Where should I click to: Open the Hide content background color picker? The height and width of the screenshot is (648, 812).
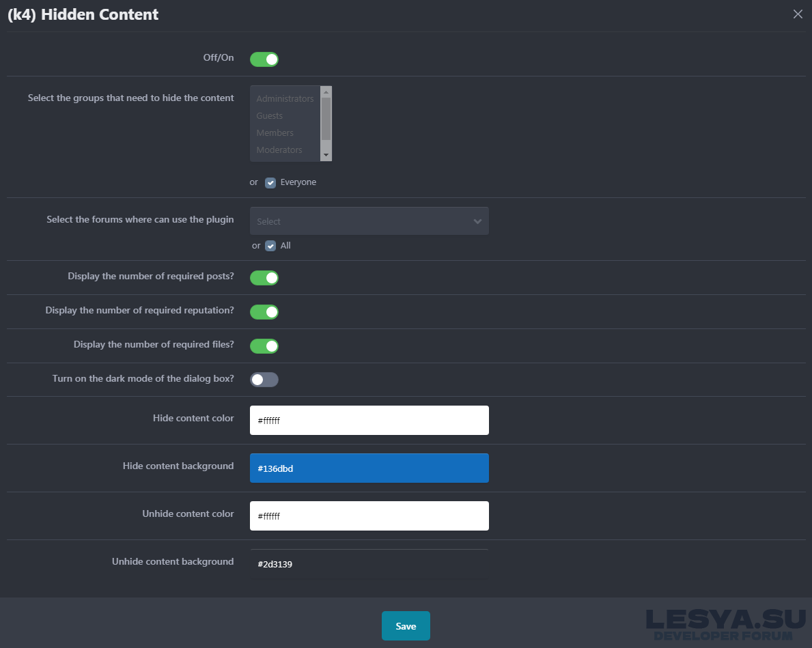point(369,468)
